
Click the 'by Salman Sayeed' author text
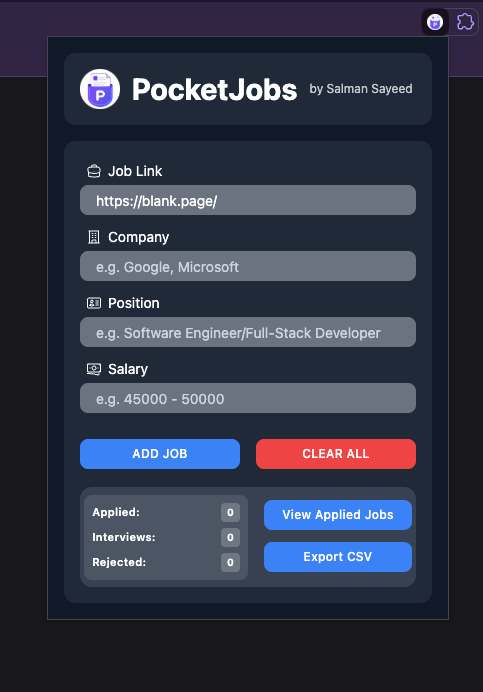point(361,89)
